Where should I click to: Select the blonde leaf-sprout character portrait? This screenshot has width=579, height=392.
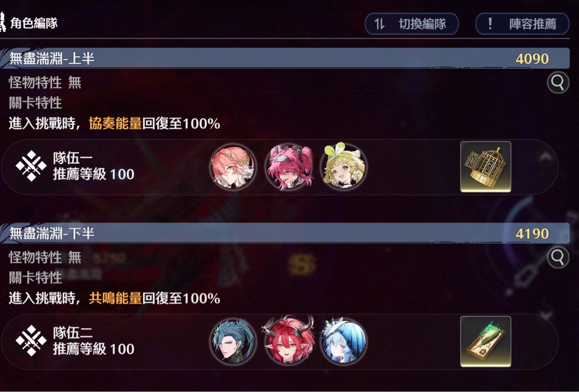[x=343, y=167]
